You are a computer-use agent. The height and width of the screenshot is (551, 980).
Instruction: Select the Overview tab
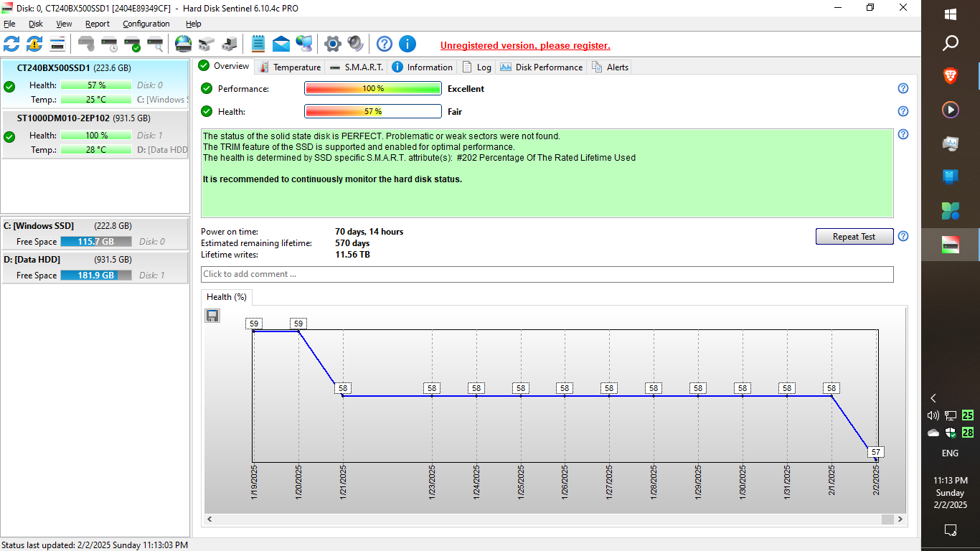225,66
